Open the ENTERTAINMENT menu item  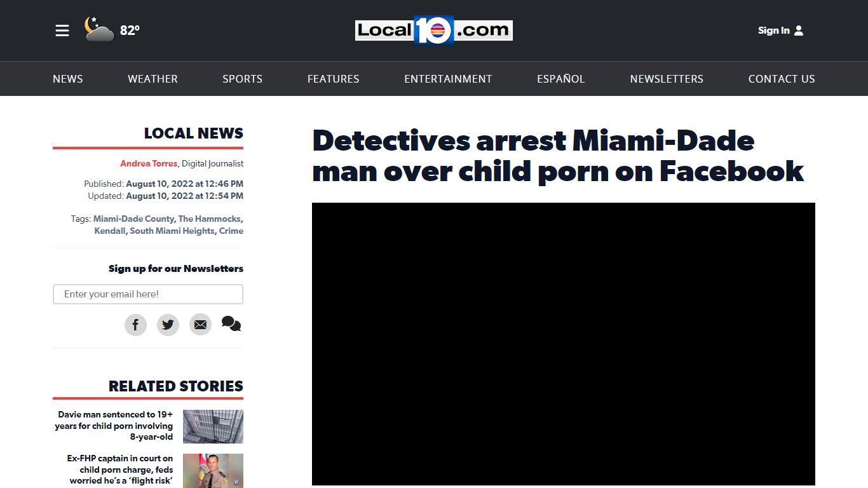click(x=448, y=79)
